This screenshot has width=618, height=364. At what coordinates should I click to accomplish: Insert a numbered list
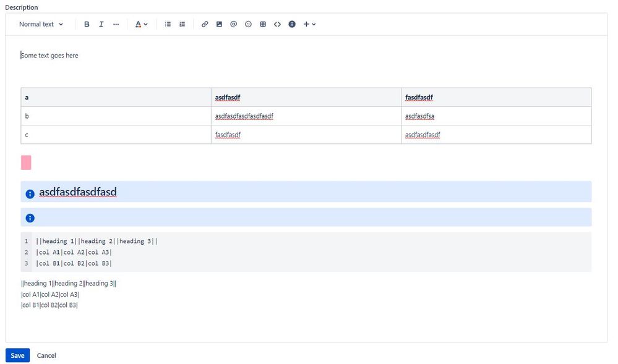coord(182,24)
